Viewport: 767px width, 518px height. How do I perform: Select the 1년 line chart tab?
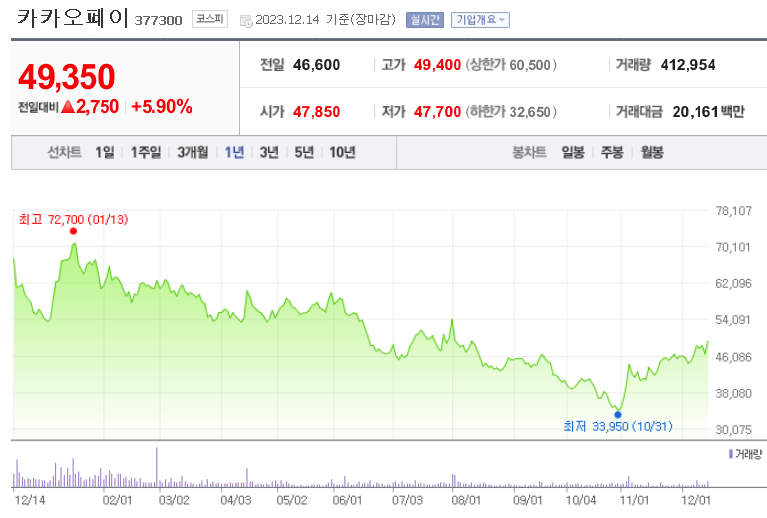[x=234, y=153]
